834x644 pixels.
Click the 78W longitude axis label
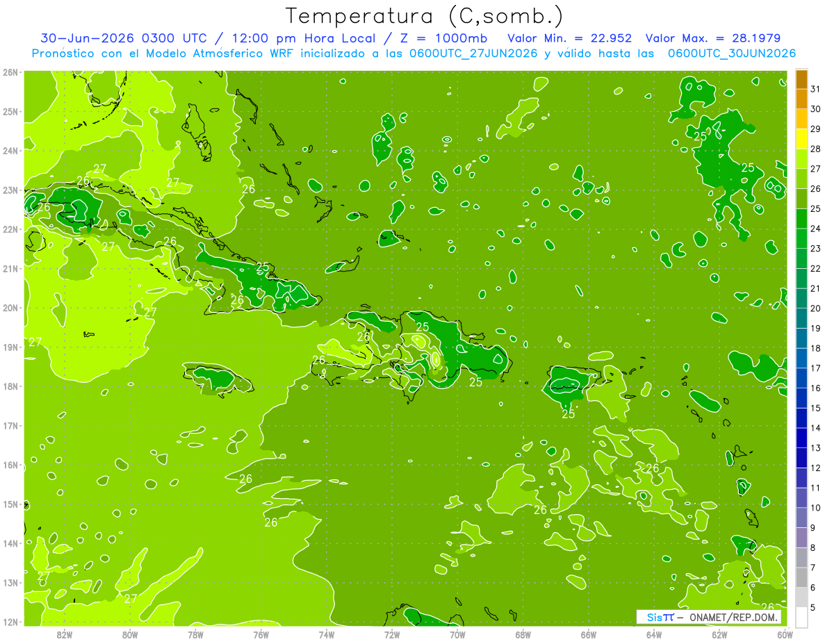(x=195, y=634)
